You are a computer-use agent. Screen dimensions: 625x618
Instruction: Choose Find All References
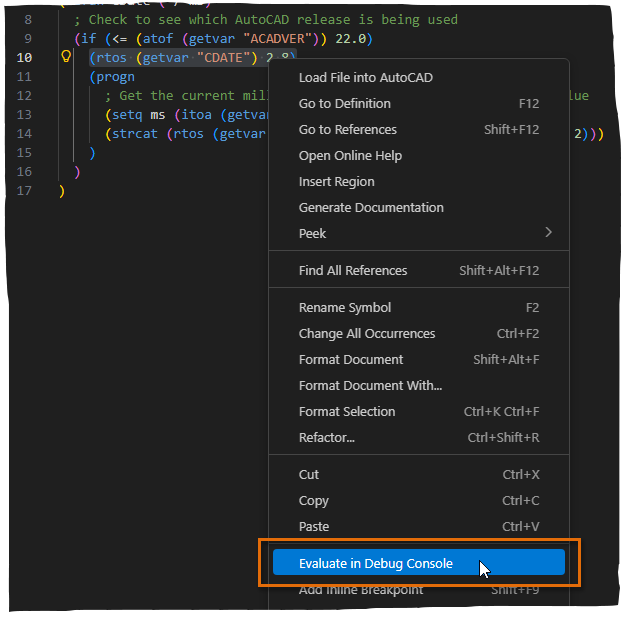353,270
